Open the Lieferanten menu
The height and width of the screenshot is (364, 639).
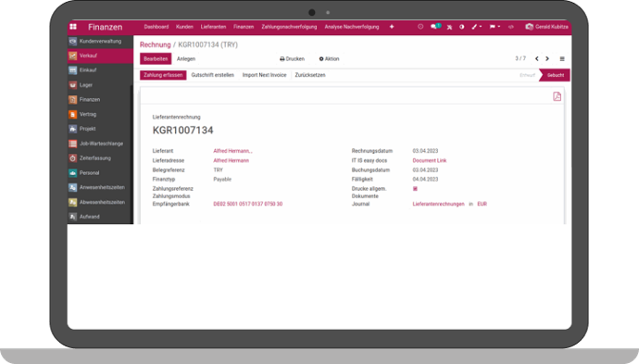tap(213, 27)
